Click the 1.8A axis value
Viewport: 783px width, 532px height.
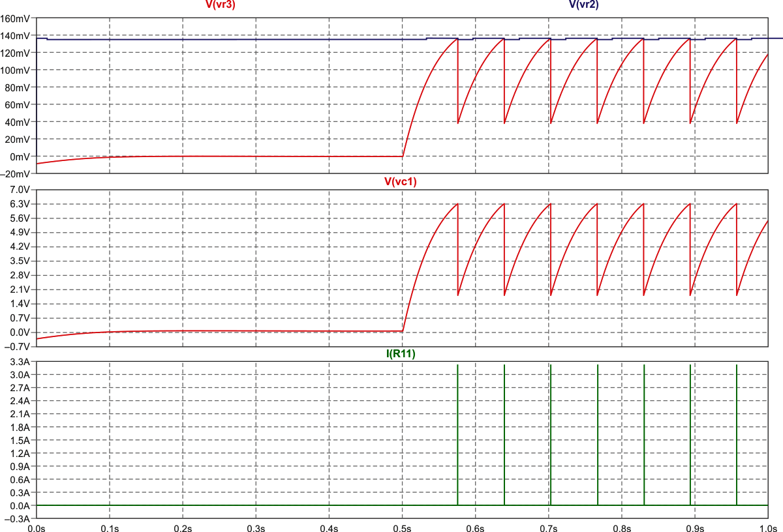(x=22, y=427)
